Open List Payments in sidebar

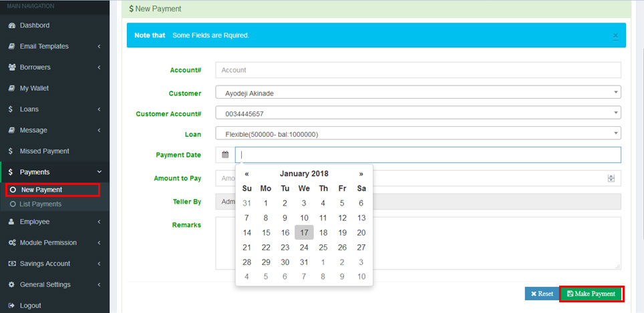point(40,204)
